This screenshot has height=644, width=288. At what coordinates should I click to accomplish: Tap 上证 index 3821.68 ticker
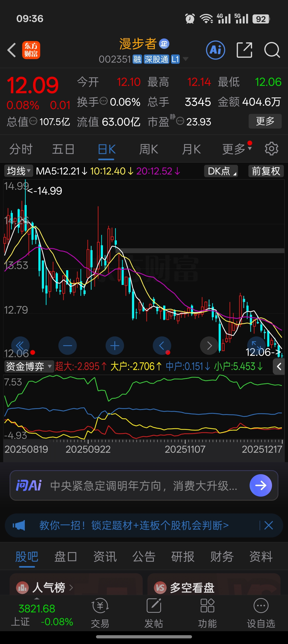click(42, 615)
